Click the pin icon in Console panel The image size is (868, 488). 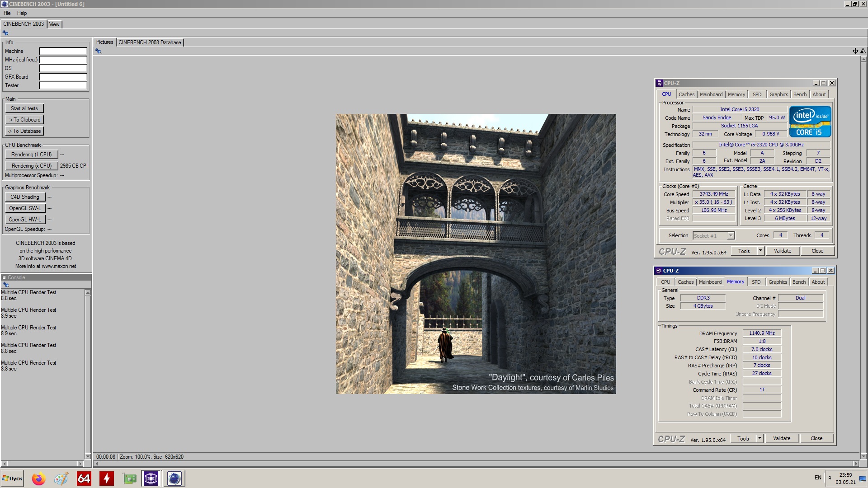[x=6, y=285]
